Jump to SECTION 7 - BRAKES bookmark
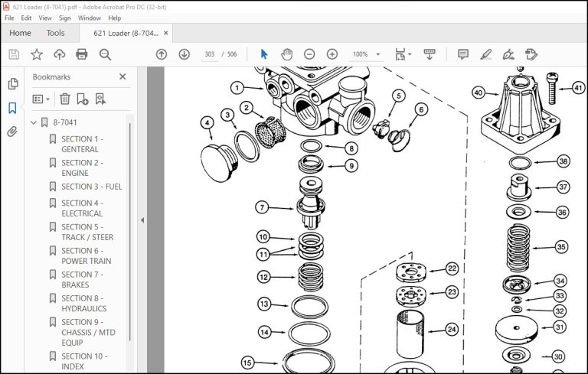 coord(82,280)
